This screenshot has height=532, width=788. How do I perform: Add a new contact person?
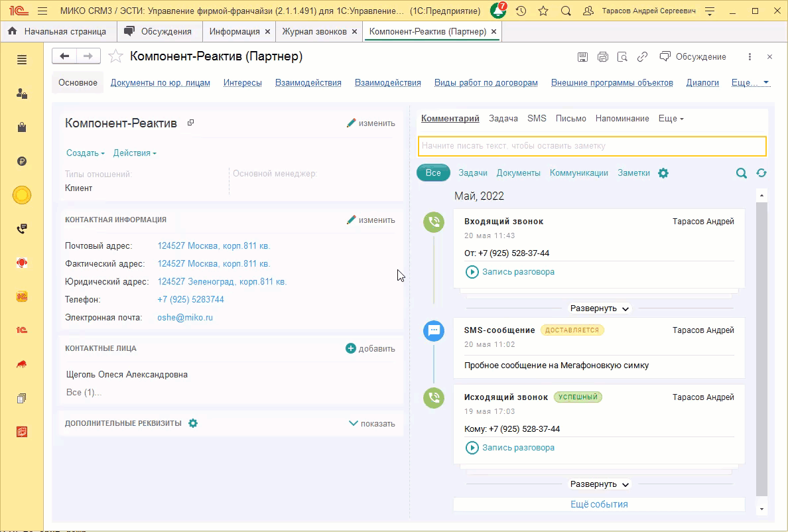point(370,349)
